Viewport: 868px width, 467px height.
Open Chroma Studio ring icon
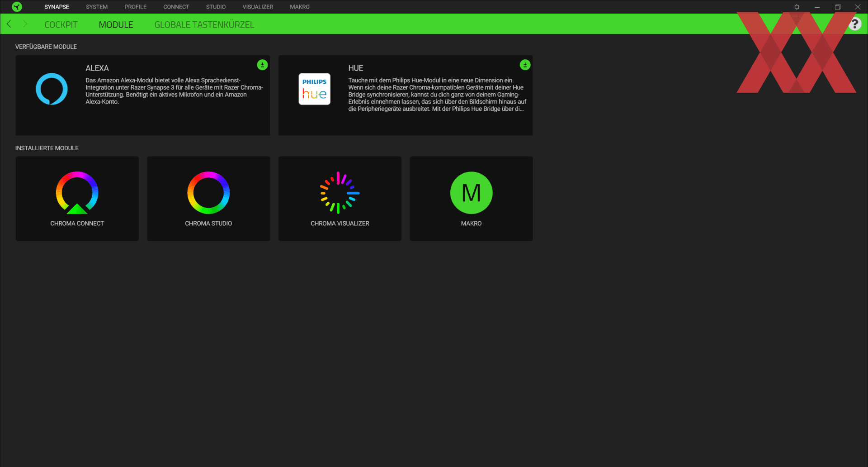point(208,193)
